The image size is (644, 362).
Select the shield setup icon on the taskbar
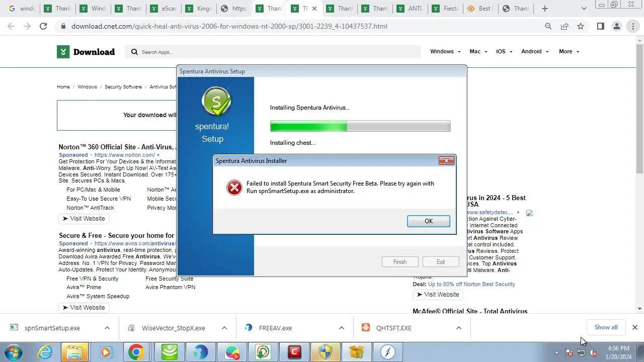click(x=326, y=352)
